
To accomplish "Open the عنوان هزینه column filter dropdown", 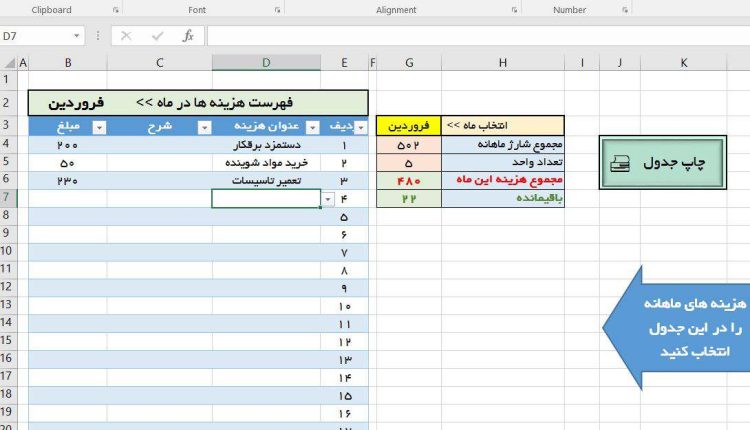I will click(312, 128).
